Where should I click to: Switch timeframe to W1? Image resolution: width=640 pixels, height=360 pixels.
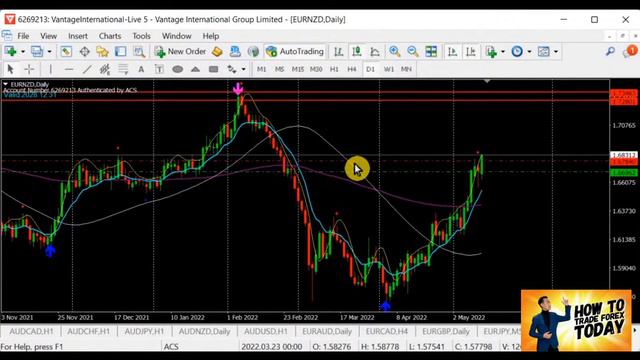389,69
